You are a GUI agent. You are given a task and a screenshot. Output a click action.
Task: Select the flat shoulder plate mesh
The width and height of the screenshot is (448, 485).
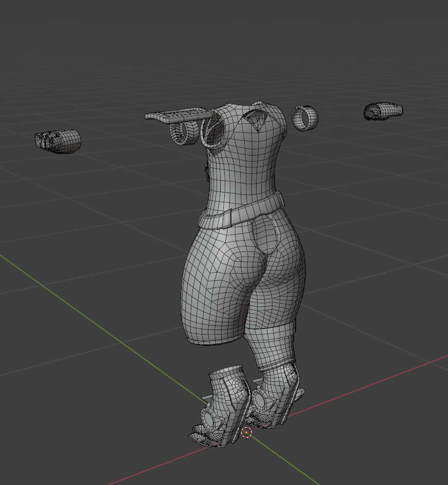click(176, 114)
